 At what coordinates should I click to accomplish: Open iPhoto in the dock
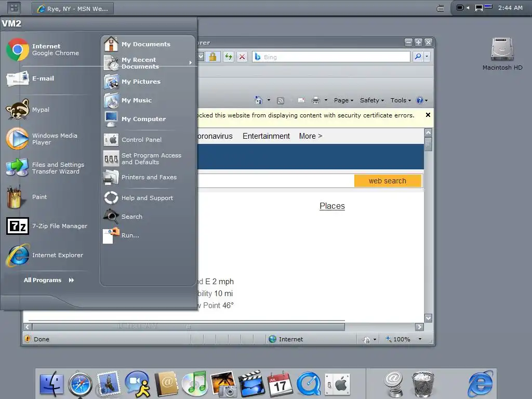(x=223, y=384)
